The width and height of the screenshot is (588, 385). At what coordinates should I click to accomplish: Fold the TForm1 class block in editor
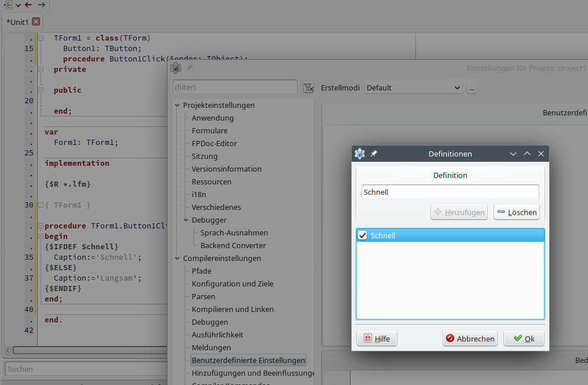tap(41, 38)
